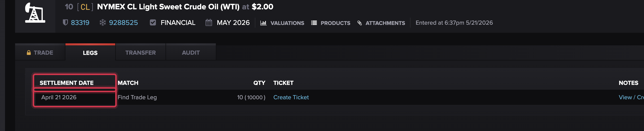Image resolution: width=644 pixels, height=131 pixels.
Task: Click the paperclip Attachments icon
Action: pyautogui.click(x=360, y=23)
